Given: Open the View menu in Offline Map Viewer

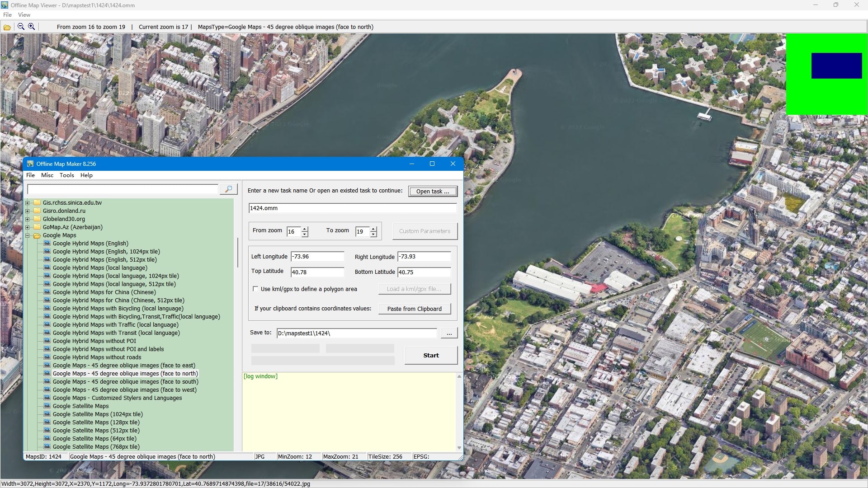Looking at the screenshot, I should point(24,15).
